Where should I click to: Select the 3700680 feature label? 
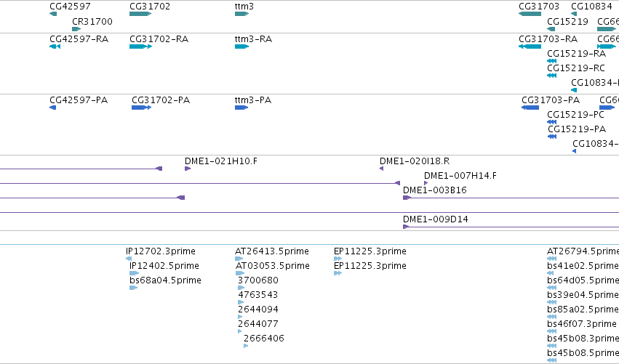(x=258, y=280)
